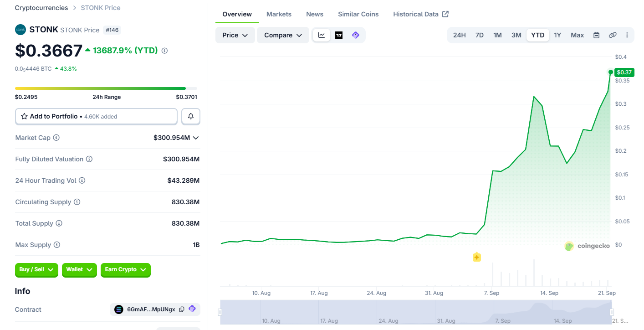
Task: Click the mini overview chart navigator
Action: pyautogui.click(x=416, y=312)
